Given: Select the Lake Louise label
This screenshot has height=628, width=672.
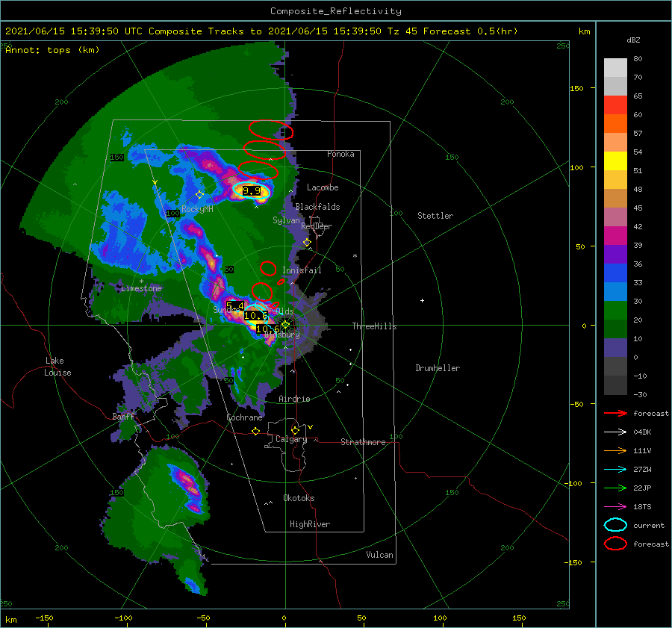Looking at the screenshot, I should coord(57,367).
